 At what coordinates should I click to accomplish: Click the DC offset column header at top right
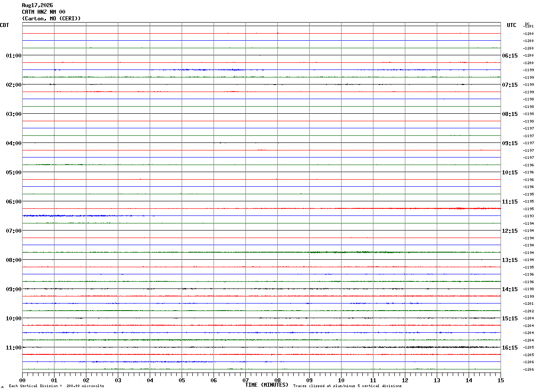point(527,24)
